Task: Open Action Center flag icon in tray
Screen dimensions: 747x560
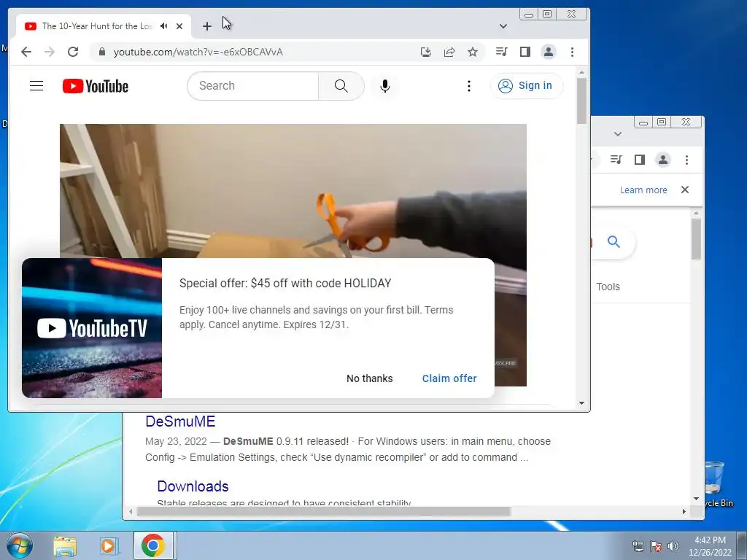Action: pos(656,546)
